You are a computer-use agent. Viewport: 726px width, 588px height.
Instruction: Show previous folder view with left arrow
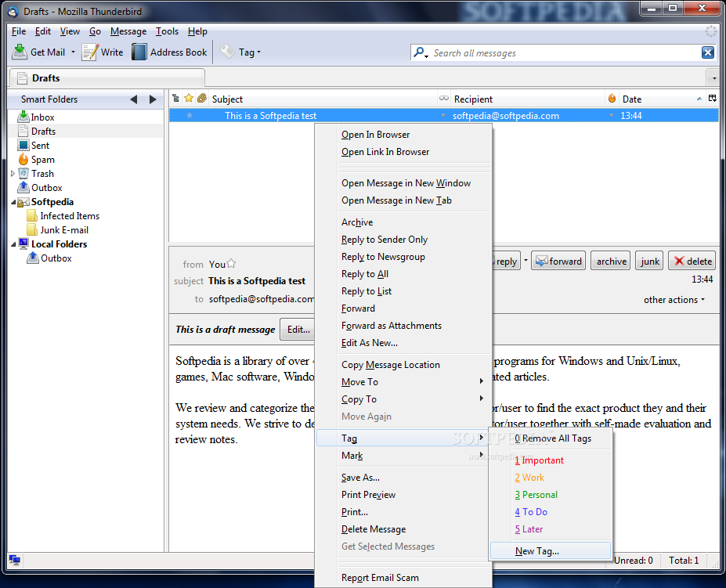(x=134, y=99)
